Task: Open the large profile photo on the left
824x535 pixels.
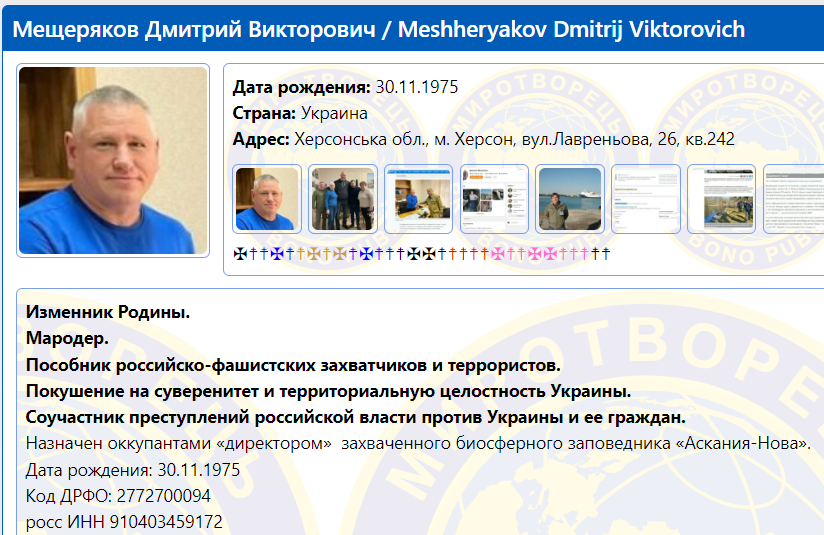Action: (113, 160)
